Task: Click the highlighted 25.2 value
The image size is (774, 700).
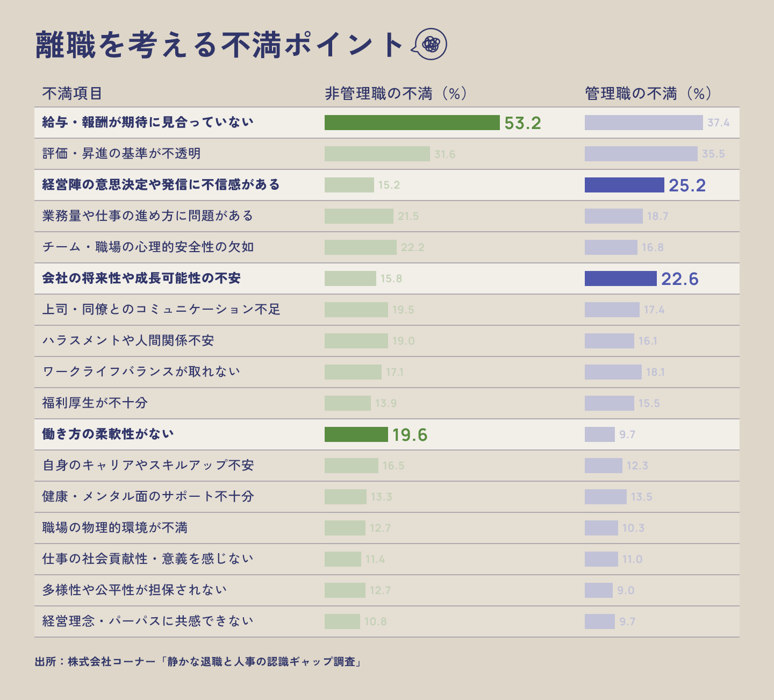Action: 687,185
